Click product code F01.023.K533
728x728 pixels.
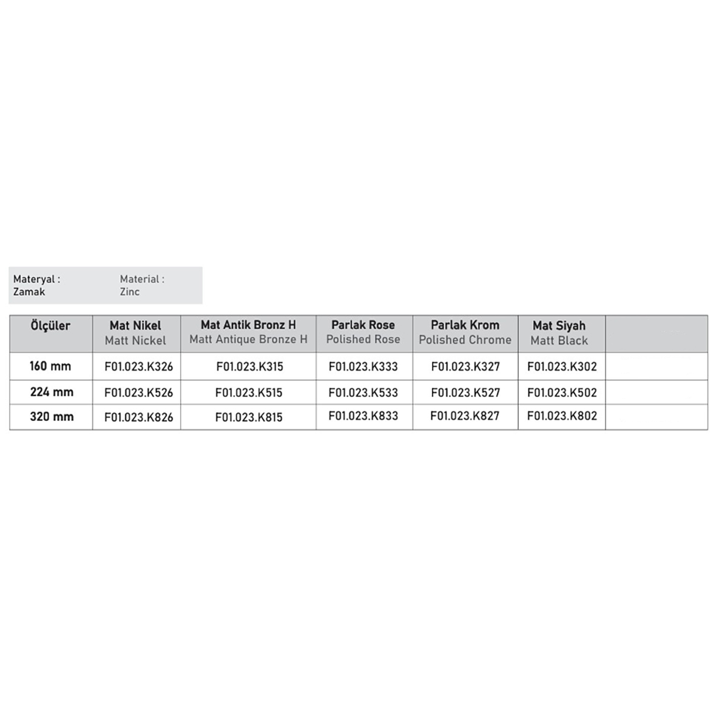[363, 393]
